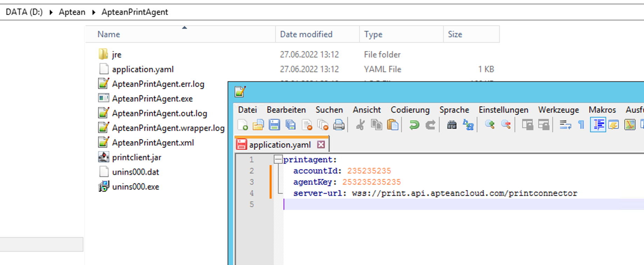Print the document using the printer icon
This screenshot has width=644, height=265.
click(x=339, y=125)
